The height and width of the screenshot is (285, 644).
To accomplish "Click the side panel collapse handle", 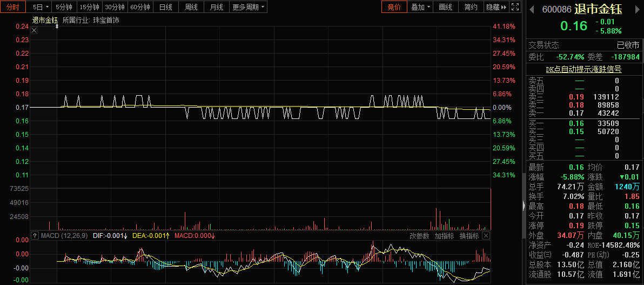I will point(524,206).
